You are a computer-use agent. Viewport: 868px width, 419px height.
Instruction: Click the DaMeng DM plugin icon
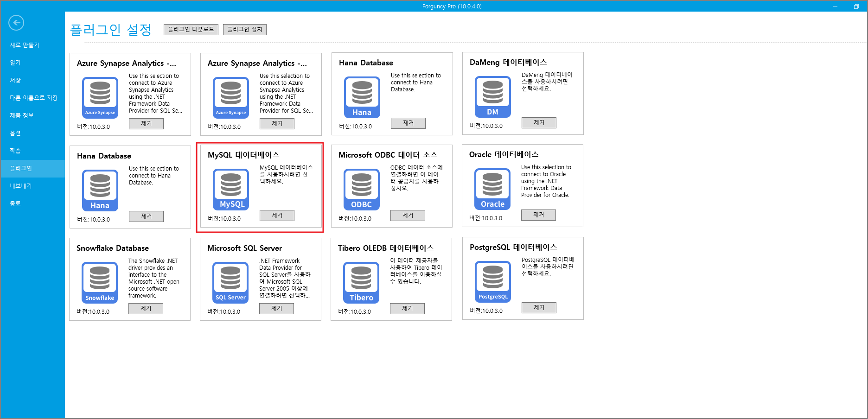tap(492, 97)
